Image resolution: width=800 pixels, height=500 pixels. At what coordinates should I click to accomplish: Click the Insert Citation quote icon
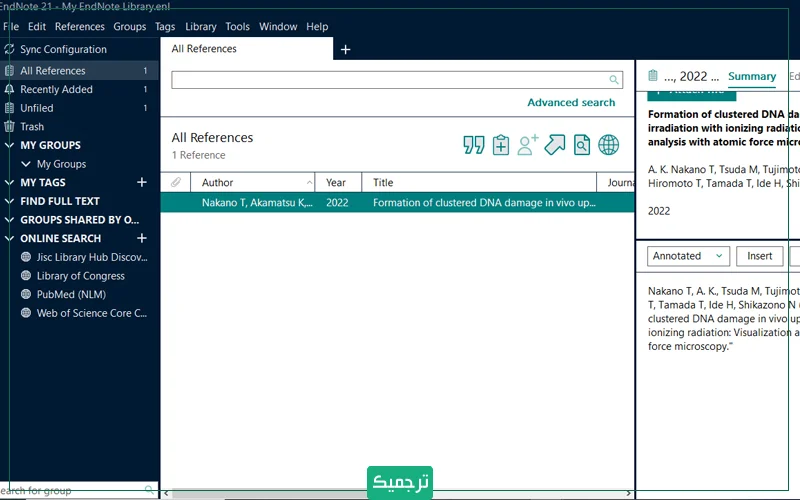(474, 145)
